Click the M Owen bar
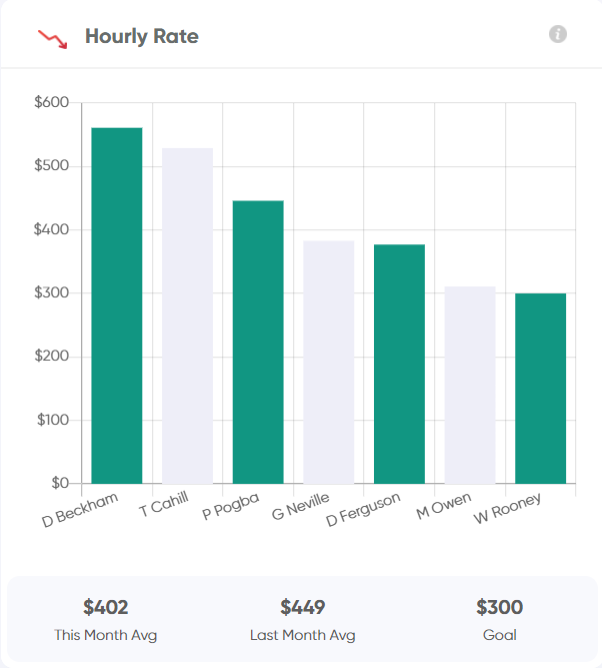Image resolution: width=602 pixels, height=668 pixels. (x=470, y=385)
